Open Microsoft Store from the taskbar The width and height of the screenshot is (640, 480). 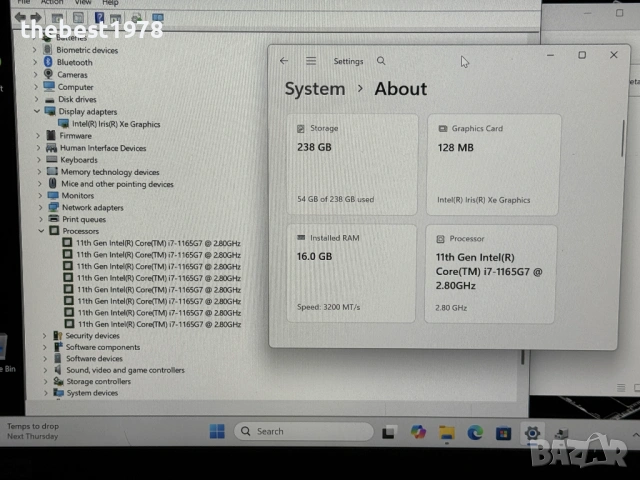(503, 433)
